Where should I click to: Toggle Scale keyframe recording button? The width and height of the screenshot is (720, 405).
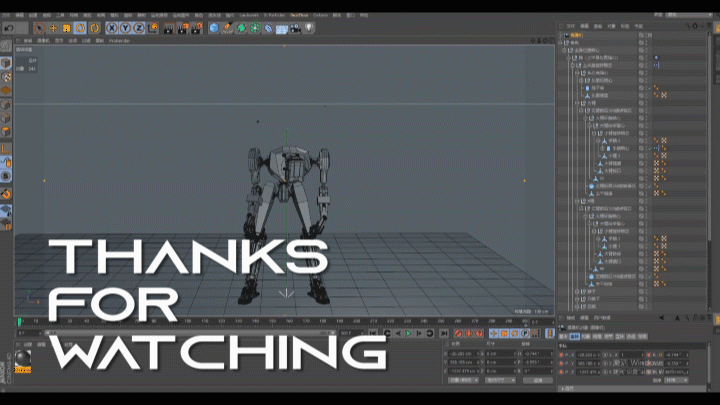504,334
